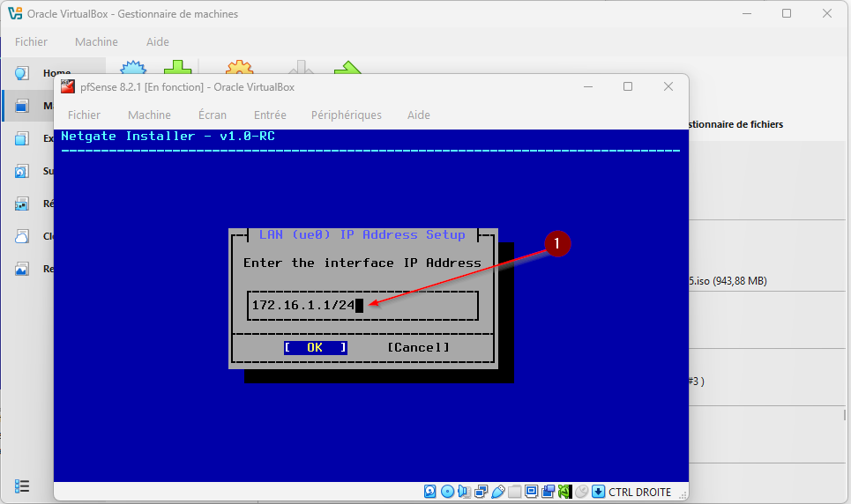Select the cloud icon in manager sidebar
The image size is (851, 504).
click(x=22, y=236)
